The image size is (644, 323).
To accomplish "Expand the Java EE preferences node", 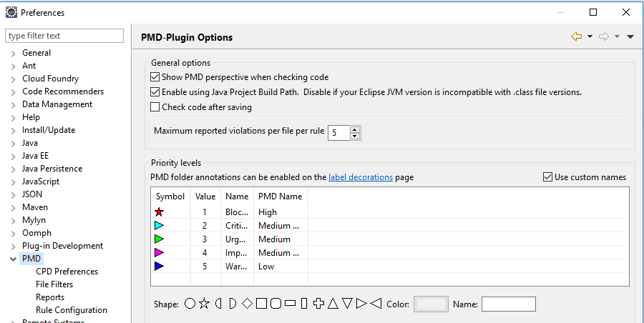I will (13, 156).
